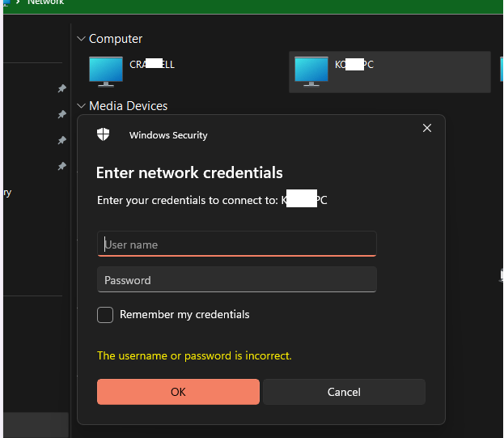Click the computer name text ending in ELL
Image resolution: width=504 pixels, height=438 pixels.
tap(152, 64)
